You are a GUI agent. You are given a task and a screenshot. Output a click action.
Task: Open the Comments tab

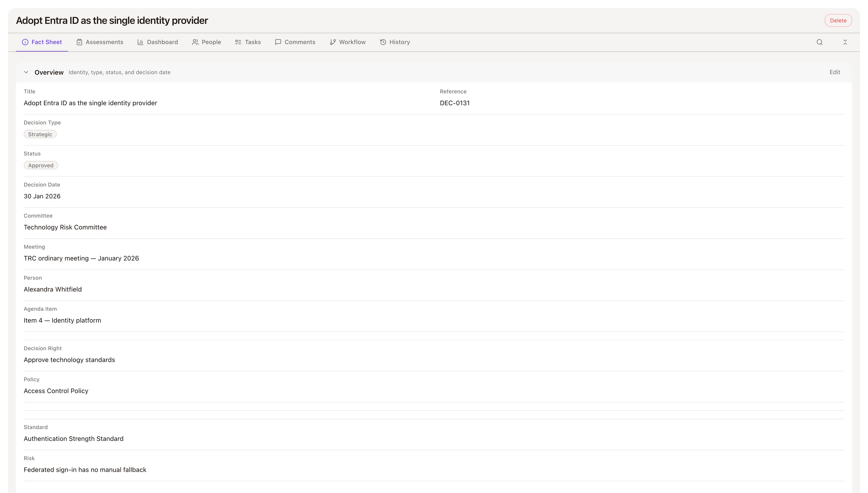pos(295,42)
